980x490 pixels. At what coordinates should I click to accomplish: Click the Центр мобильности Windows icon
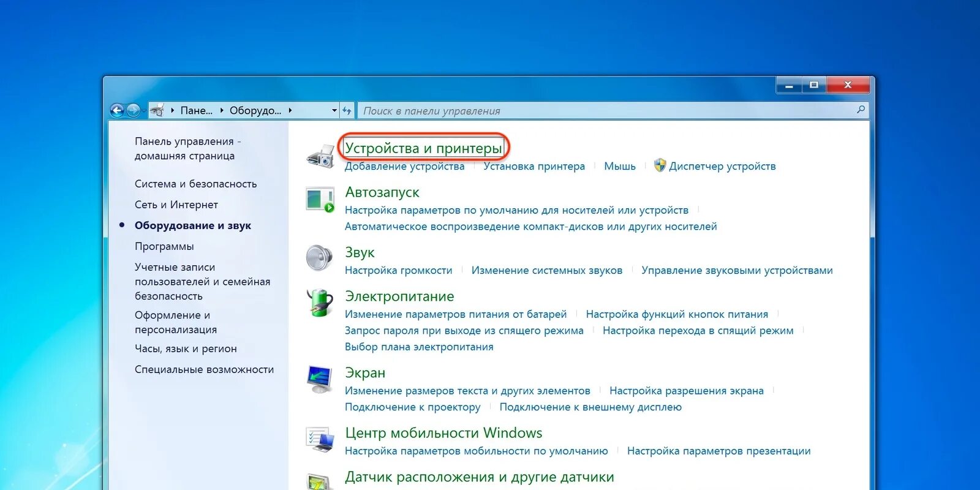pos(320,440)
